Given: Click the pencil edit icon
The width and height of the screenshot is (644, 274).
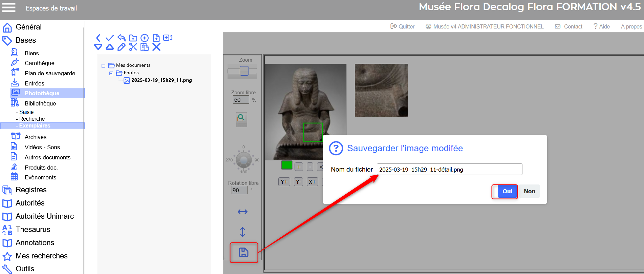Looking at the screenshot, I should (x=121, y=47).
